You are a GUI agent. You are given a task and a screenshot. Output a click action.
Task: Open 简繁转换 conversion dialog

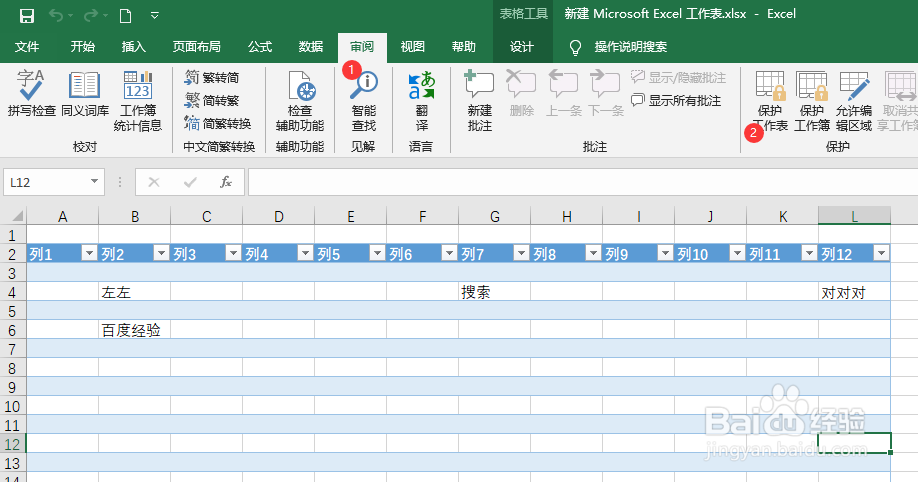click(218, 124)
